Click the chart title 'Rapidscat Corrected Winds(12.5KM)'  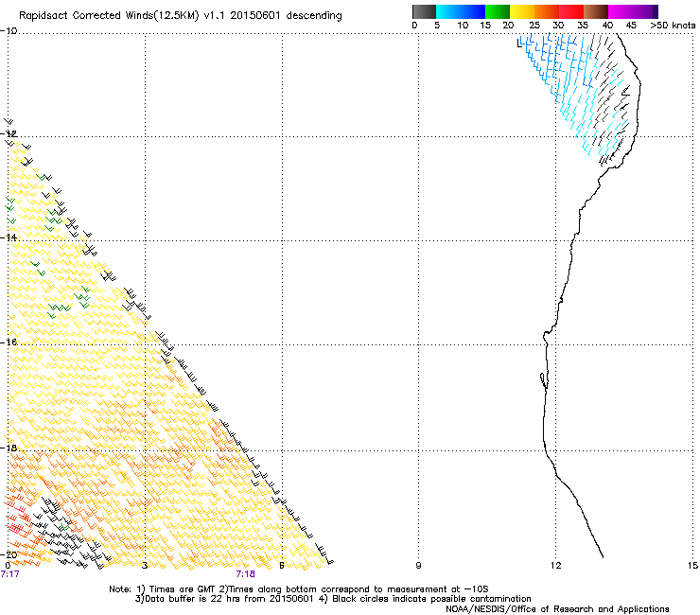(109, 16)
